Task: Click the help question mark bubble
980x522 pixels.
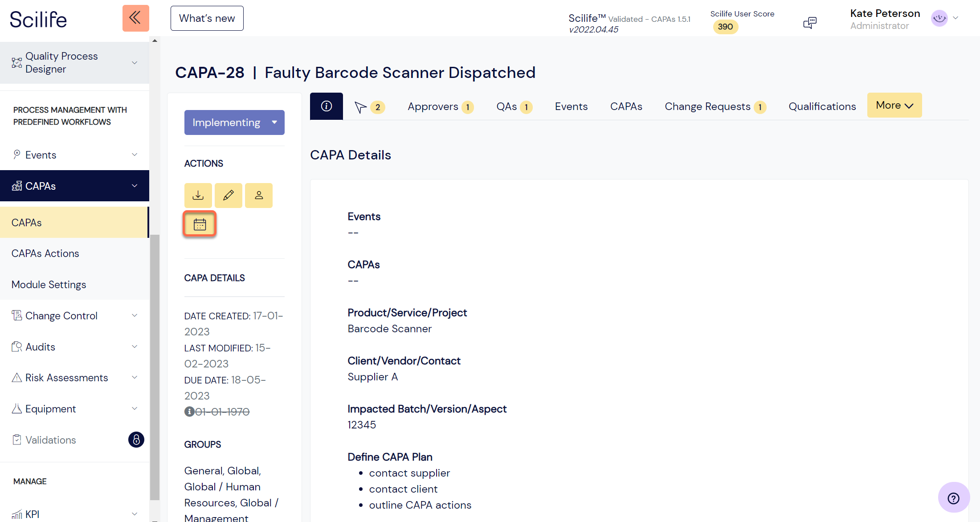Action: [953, 498]
